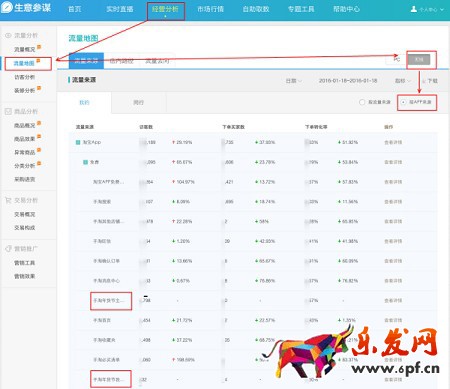Collapse the 淘宝App row square toggle
Screen dimensions: 450x389
[x=78, y=142]
